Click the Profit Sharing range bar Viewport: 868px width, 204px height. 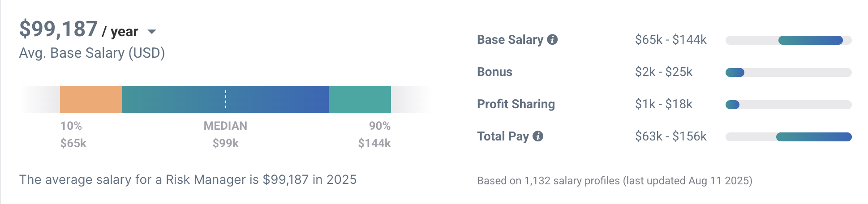click(788, 105)
